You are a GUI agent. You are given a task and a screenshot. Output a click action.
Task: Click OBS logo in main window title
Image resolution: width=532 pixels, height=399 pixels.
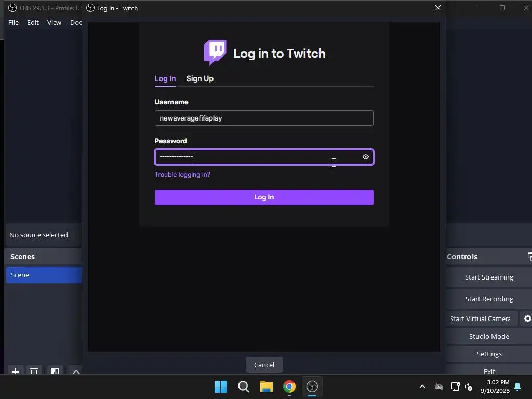click(x=12, y=8)
